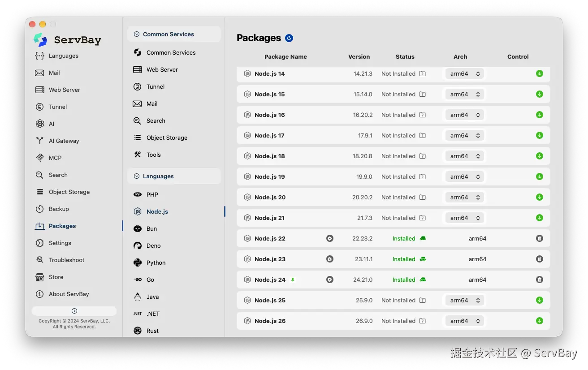Uninstall Node.js 23 using trash icon
The image size is (588, 370).
click(x=540, y=259)
